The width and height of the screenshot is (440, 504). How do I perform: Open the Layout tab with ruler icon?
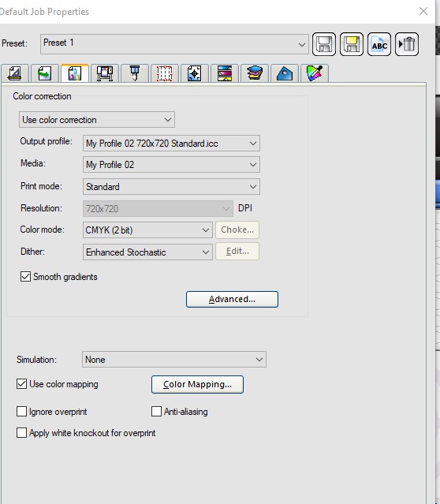point(15,73)
